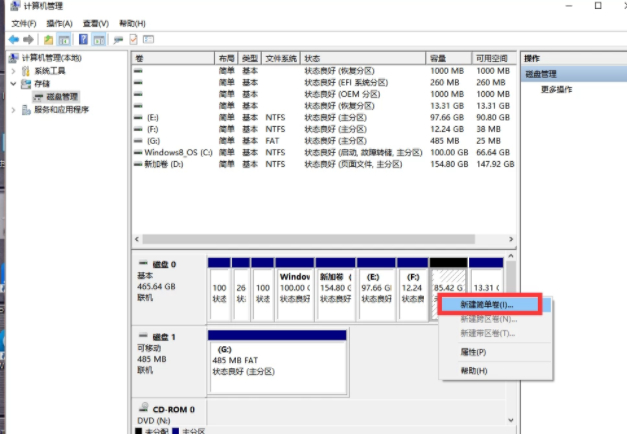This screenshot has width=627, height=434.
Task: Open the 查看(V) menu
Action: point(96,24)
